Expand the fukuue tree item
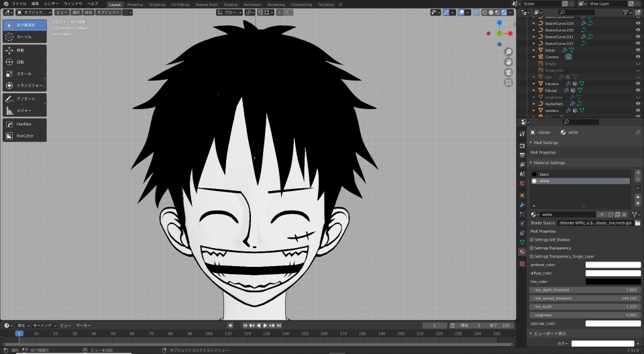Screen dimensions: 644x354 534,91
